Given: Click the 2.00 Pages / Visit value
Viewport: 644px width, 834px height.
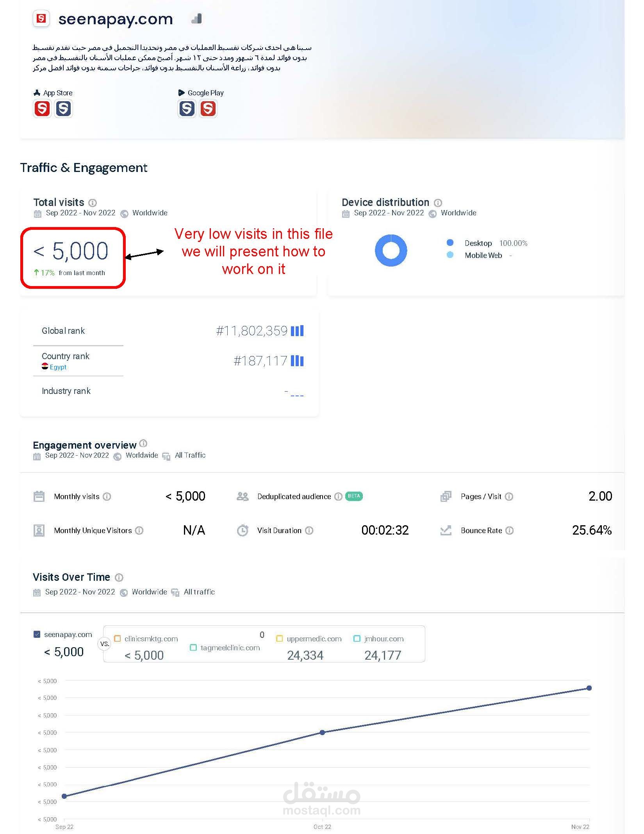Looking at the screenshot, I should click(600, 496).
